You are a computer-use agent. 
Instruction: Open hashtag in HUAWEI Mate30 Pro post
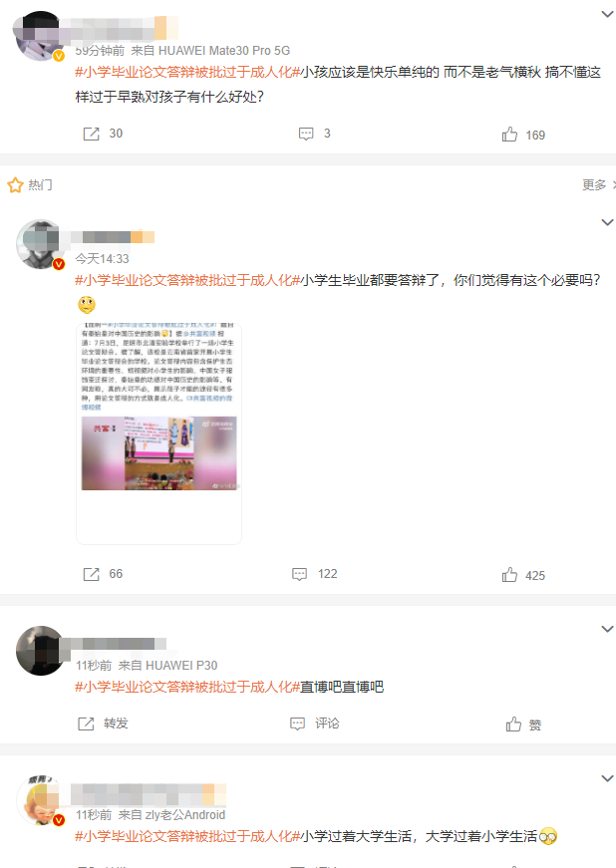(187, 73)
